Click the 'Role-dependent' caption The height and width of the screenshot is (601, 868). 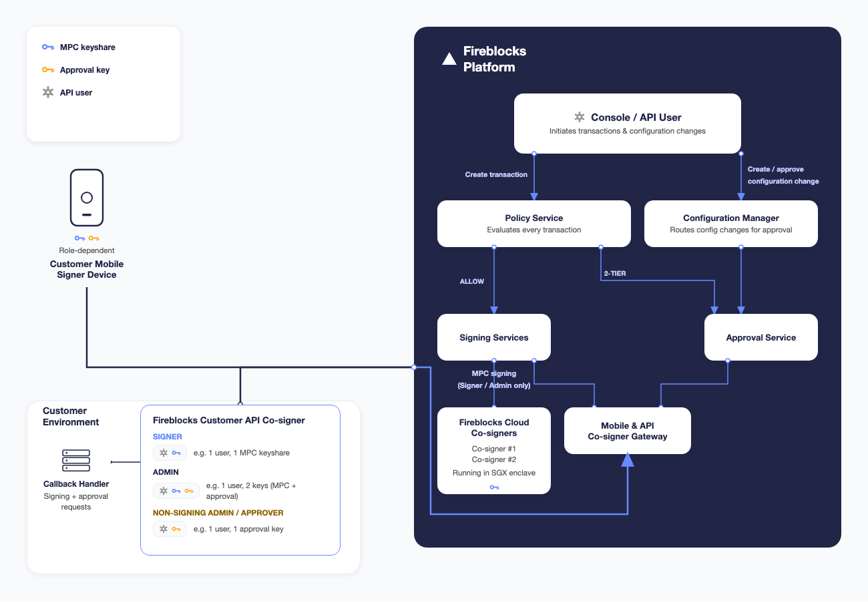pyautogui.click(x=87, y=251)
